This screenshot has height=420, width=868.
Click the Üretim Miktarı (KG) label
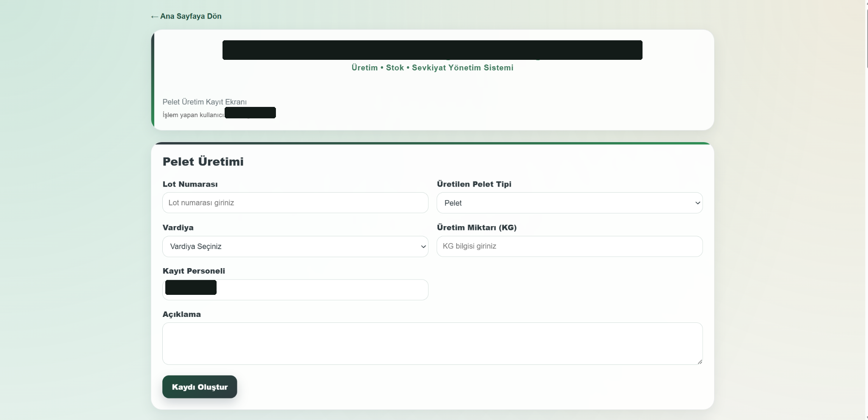[x=477, y=227]
